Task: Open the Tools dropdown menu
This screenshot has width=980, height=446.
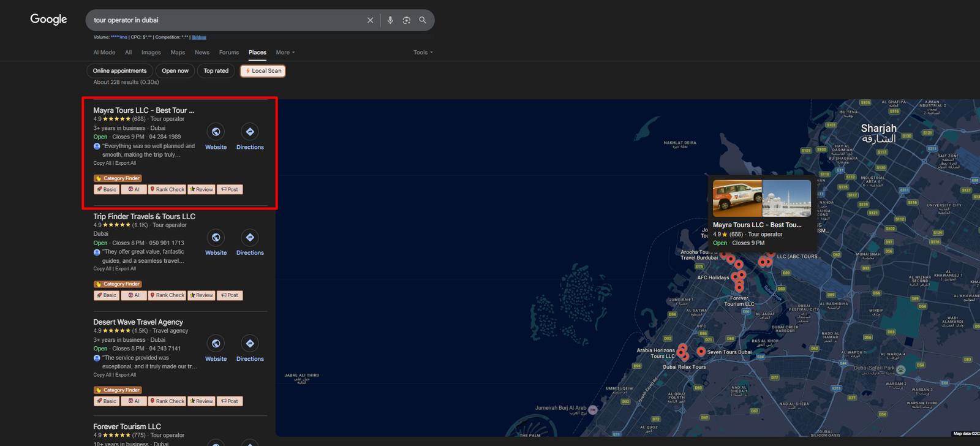Action: click(x=423, y=53)
